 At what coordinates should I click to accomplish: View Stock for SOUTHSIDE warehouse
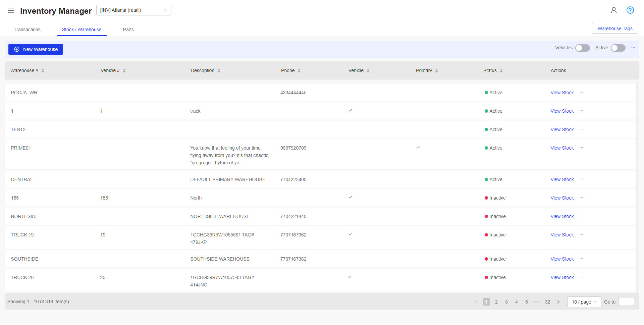click(x=562, y=259)
